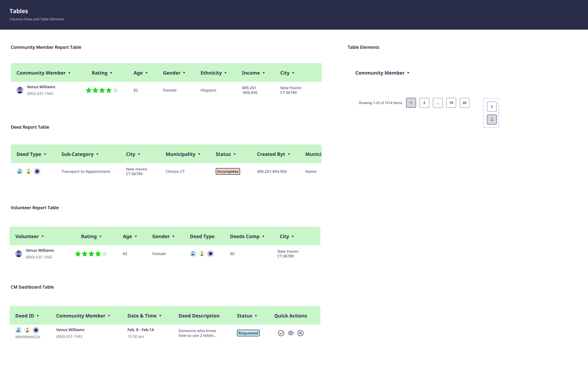This screenshot has width=588, height=372.
Task: Click coffee mug deed icon in CM Dashboard row
Action: [x=36, y=330]
